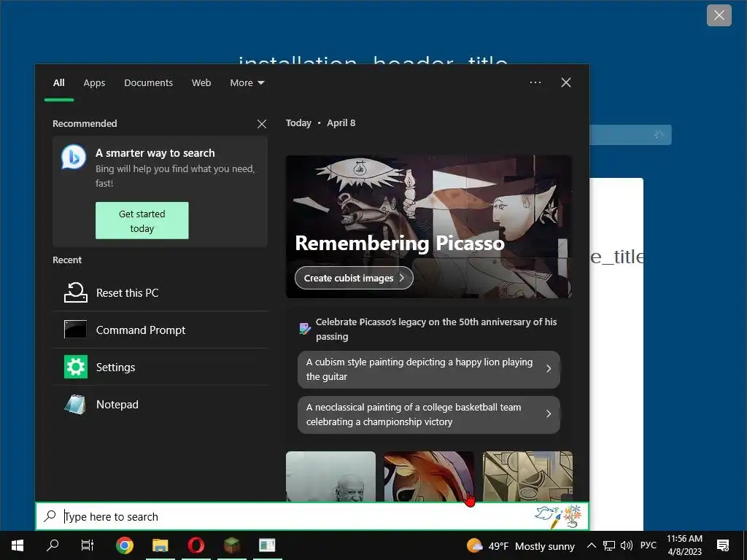
Task: Expand the More dropdown in search
Action: (247, 83)
